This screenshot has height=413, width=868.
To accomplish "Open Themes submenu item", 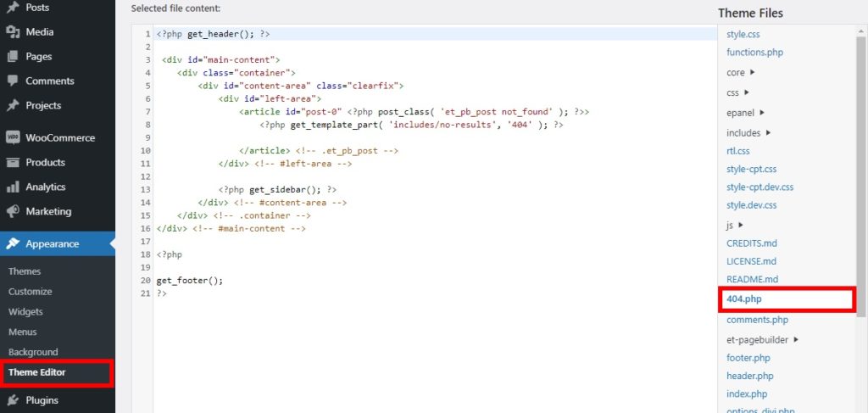I will pyautogui.click(x=25, y=271).
